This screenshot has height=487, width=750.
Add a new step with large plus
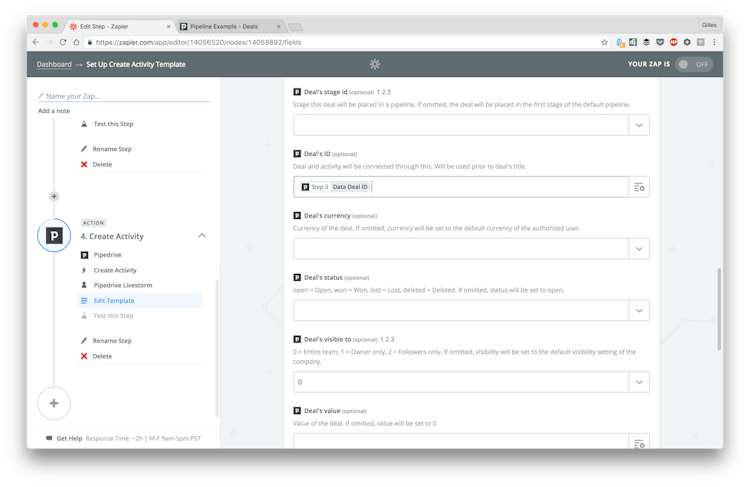click(54, 403)
